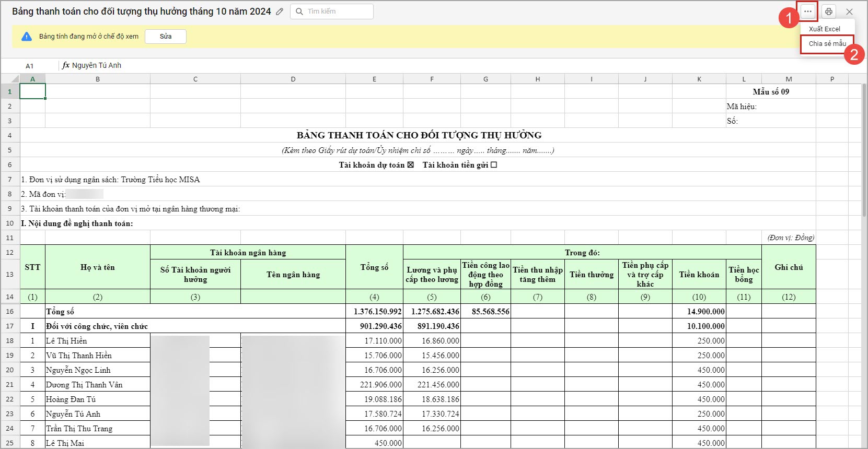
Task: Click the Tài khoản ngân hàng header cell
Action: click(x=248, y=253)
